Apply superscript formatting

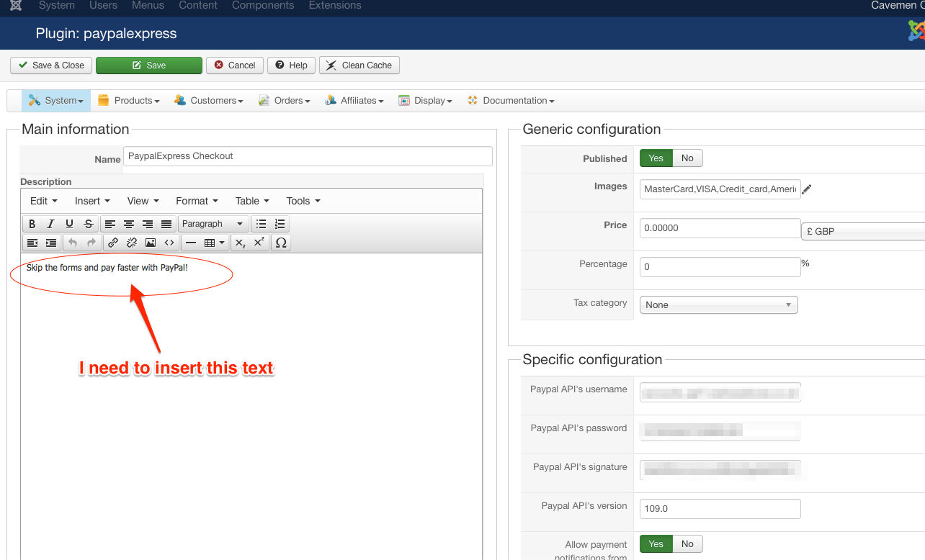click(259, 243)
